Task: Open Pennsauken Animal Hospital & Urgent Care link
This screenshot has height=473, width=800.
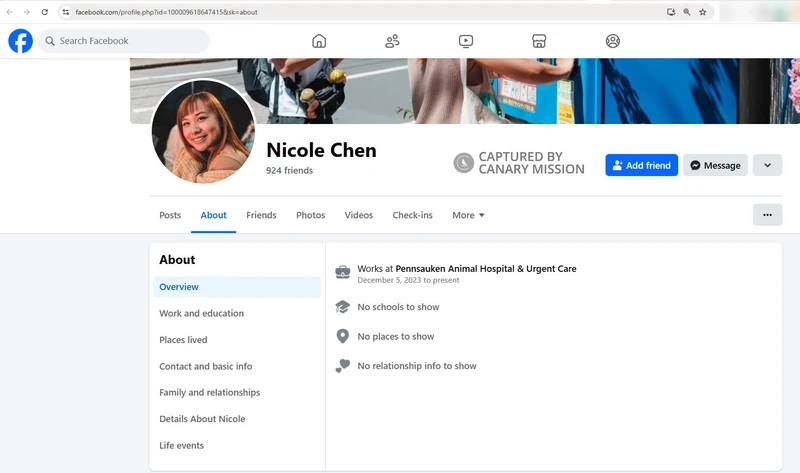Action: pyautogui.click(x=486, y=268)
